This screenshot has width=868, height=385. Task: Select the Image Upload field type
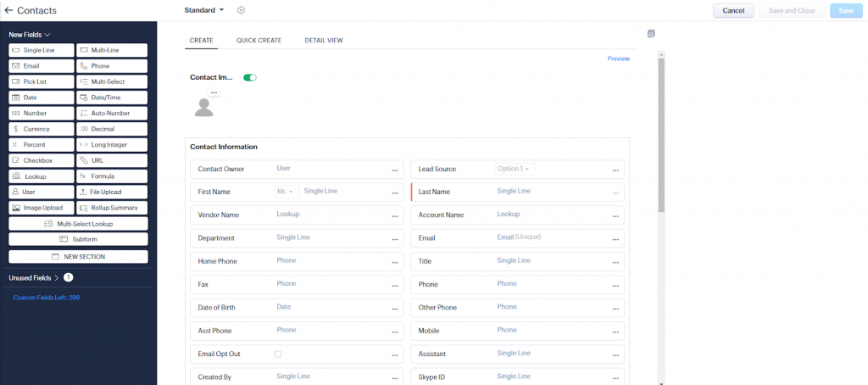42,208
